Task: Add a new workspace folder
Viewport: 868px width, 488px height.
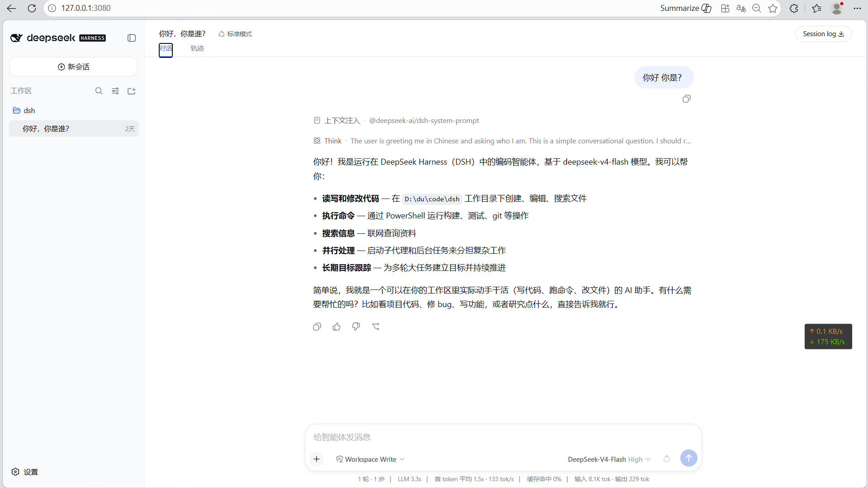Action: (x=132, y=91)
